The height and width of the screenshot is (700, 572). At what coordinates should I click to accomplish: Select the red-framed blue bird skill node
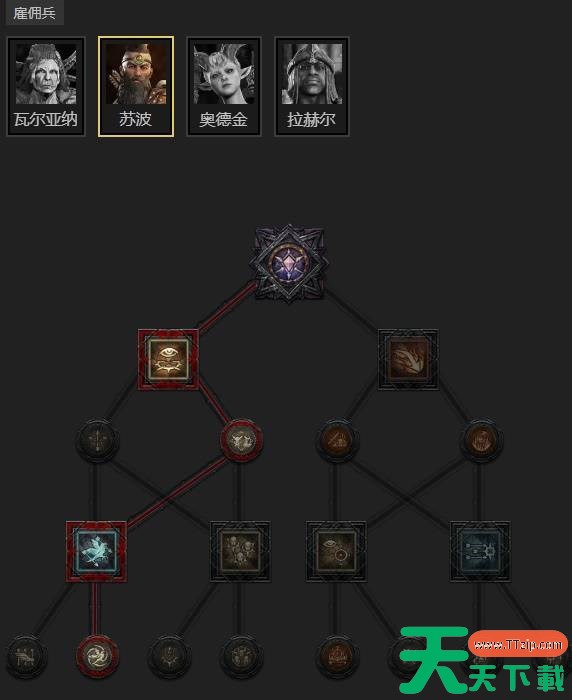click(x=96, y=552)
